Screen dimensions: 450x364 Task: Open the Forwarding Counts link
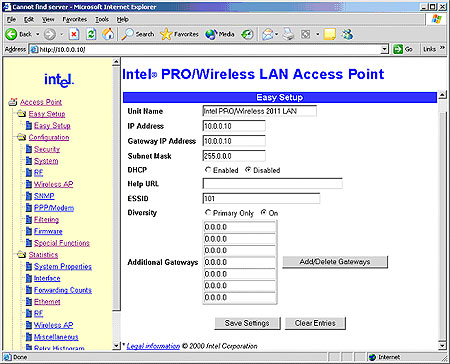(63, 290)
